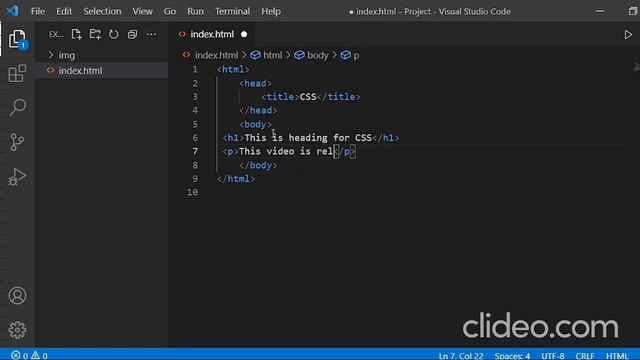Open the Explorer view in activity bar
Image resolution: width=640 pixels, height=360 pixels.
click(17, 39)
